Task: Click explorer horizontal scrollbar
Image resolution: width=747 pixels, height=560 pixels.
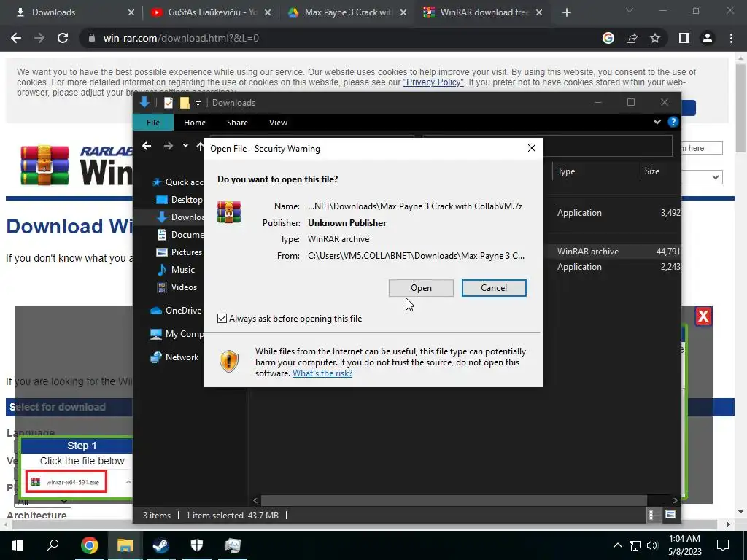Action: (x=454, y=500)
